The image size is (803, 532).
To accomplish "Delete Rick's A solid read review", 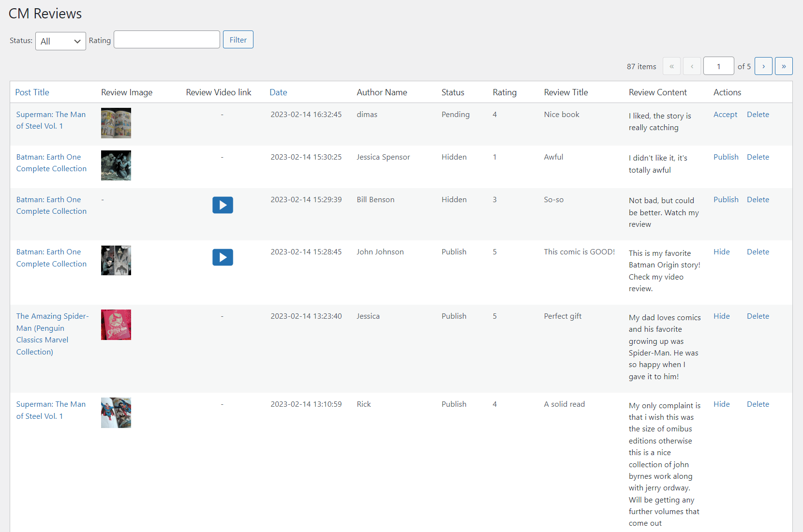I will (758, 404).
